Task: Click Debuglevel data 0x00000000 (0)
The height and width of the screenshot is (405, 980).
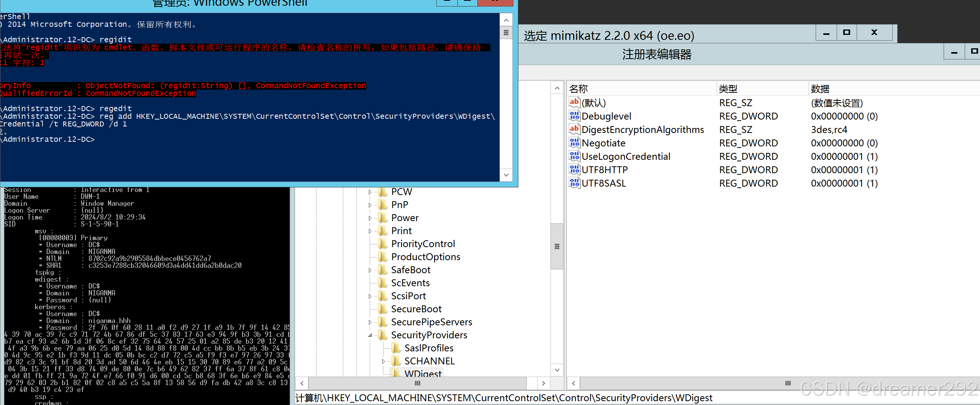Action: click(x=844, y=116)
